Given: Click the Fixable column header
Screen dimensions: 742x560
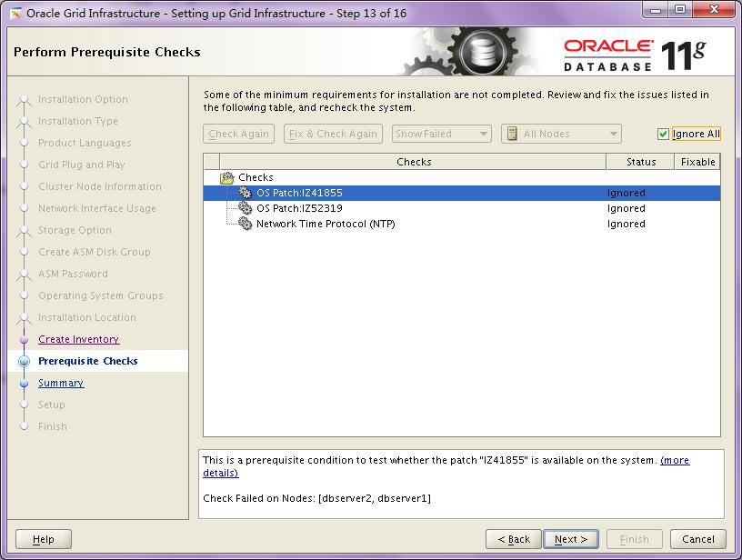Looking at the screenshot, I should click(697, 162).
